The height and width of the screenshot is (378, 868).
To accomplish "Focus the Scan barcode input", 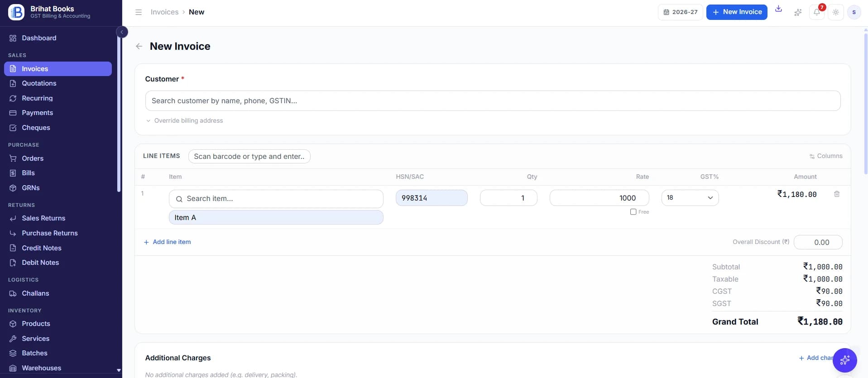I will pyautogui.click(x=249, y=156).
